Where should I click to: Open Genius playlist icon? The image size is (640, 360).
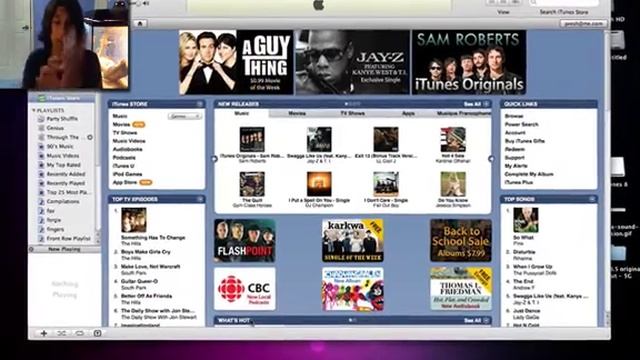(x=41, y=128)
